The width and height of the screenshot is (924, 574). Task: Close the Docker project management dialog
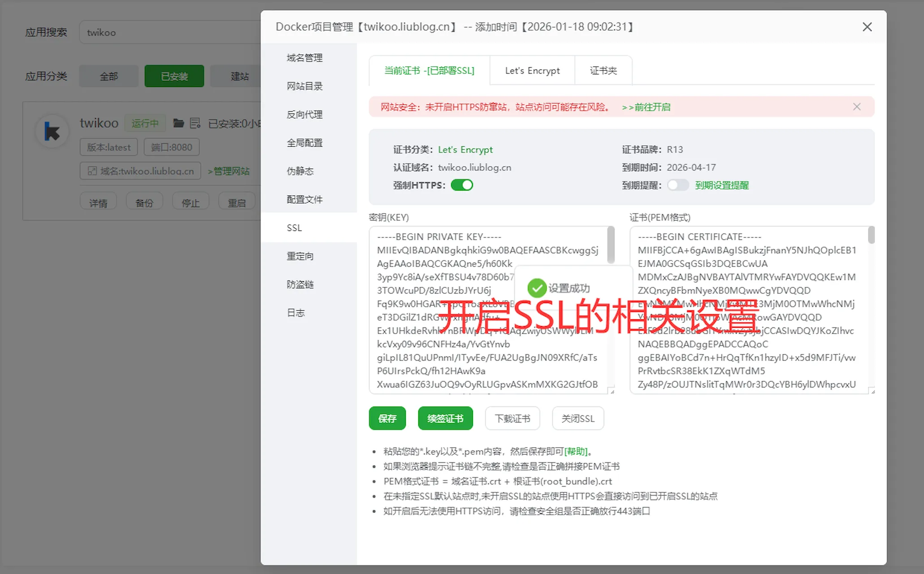tap(867, 27)
